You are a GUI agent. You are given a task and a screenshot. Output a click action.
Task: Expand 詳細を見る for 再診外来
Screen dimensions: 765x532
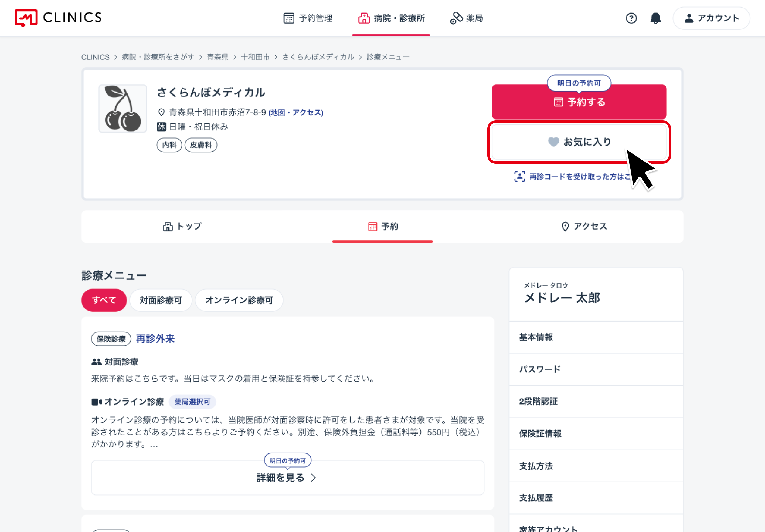(x=287, y=478)
